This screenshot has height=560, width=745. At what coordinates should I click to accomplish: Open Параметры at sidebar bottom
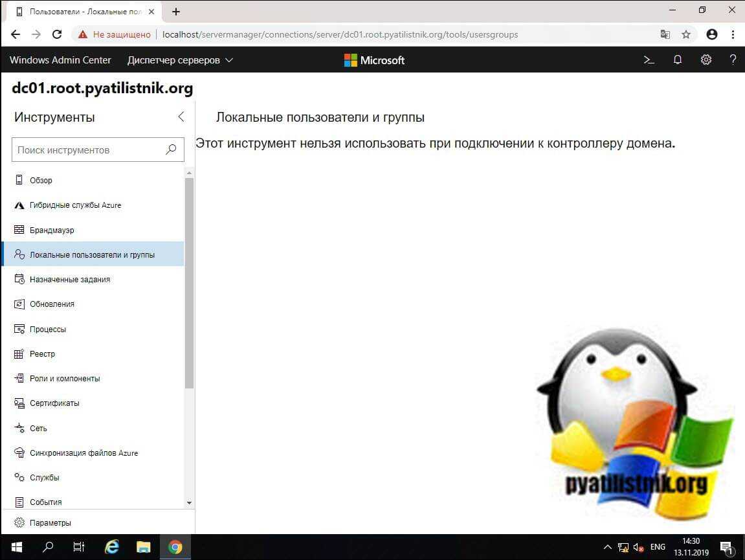(x=50, y=522)
